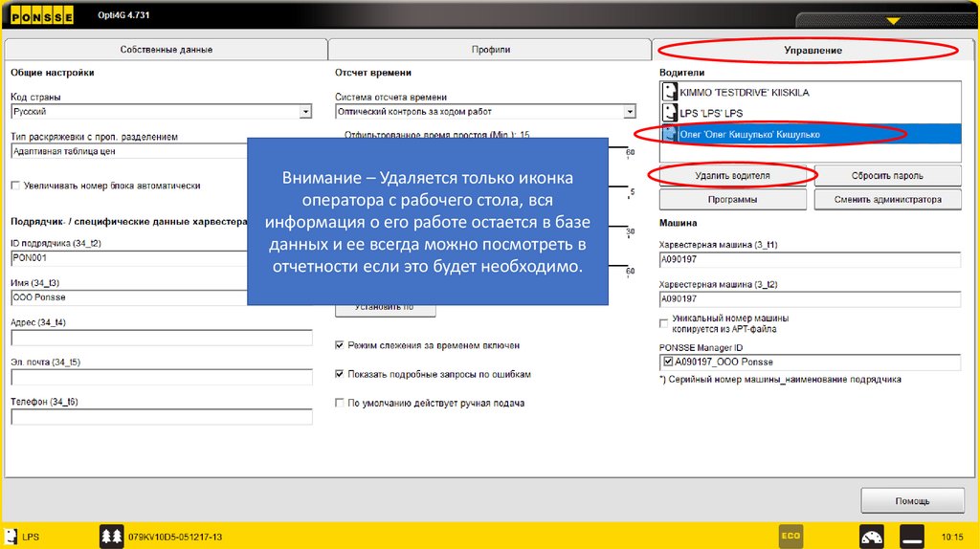
Task: Click the 10:15 clock in status bar
Action: [952, 537]
